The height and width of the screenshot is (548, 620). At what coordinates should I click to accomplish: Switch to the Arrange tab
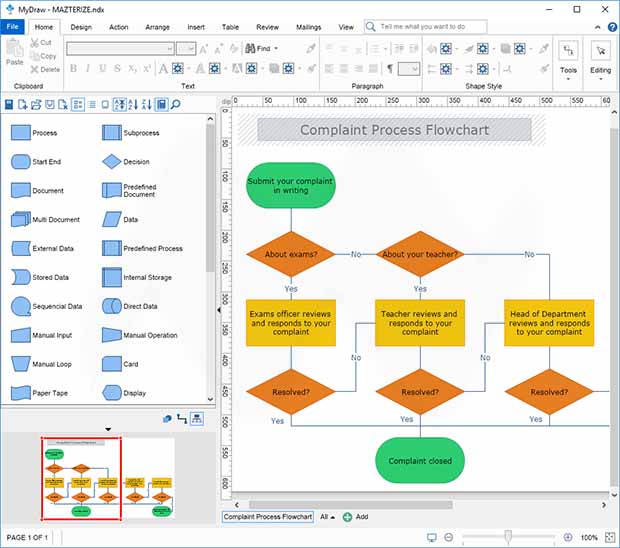157,27
